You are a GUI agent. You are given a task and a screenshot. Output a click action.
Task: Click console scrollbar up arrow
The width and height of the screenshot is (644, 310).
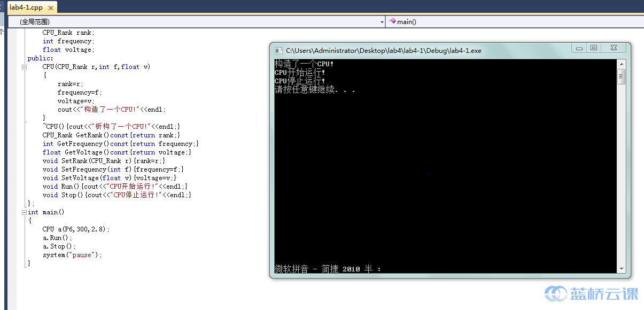click(622, 63)
